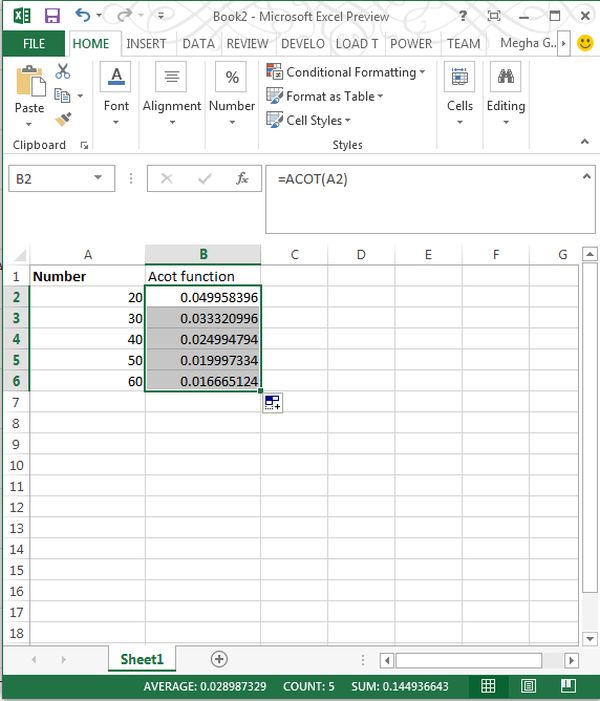The image size is (600, 701).
Task: Select the HOME tab
Action: pyautogui.click(x=91, y=44)
